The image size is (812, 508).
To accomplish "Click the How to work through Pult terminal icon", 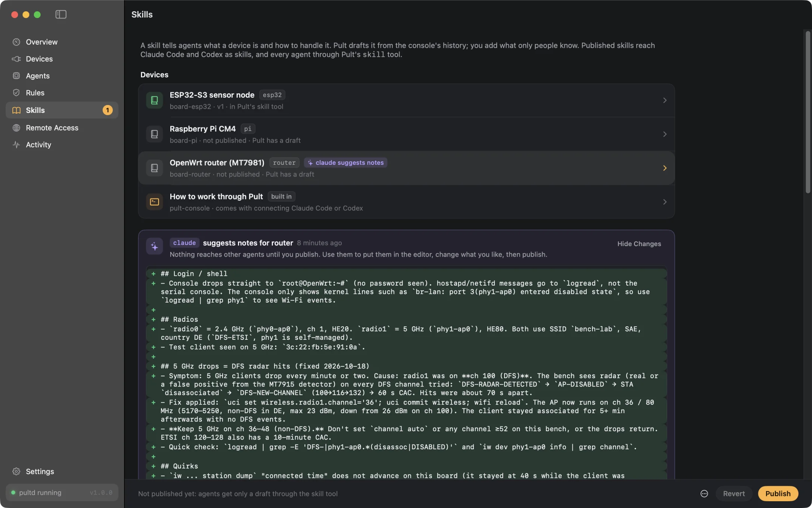I will point(155,202).
